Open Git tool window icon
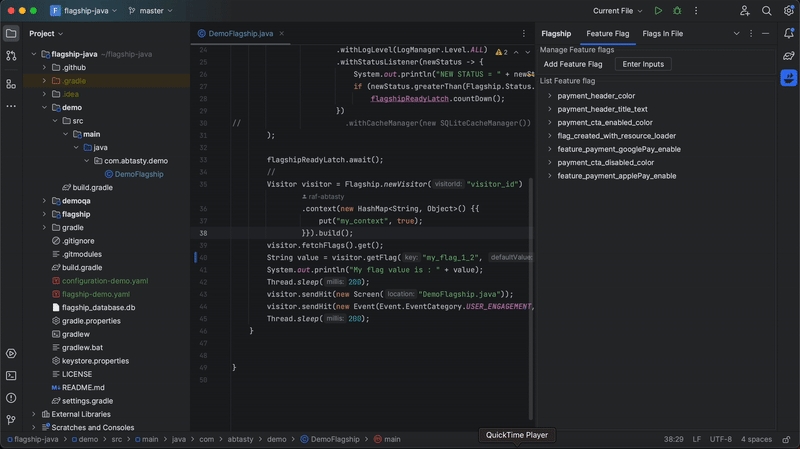The image size is (800, 449). point(11,420)
